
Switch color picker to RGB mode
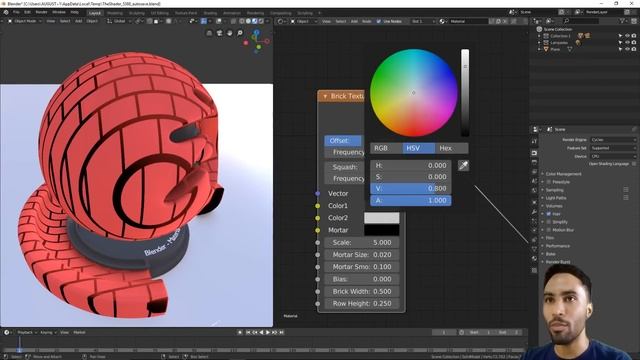tap(386, 148)
